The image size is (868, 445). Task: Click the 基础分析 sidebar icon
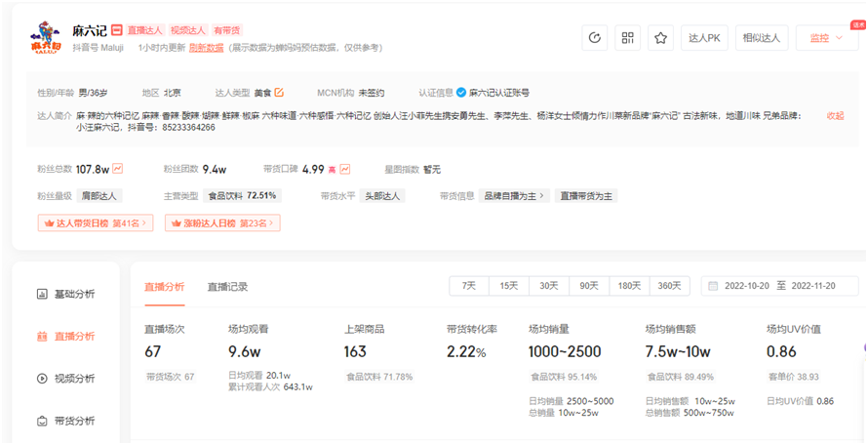42,294
